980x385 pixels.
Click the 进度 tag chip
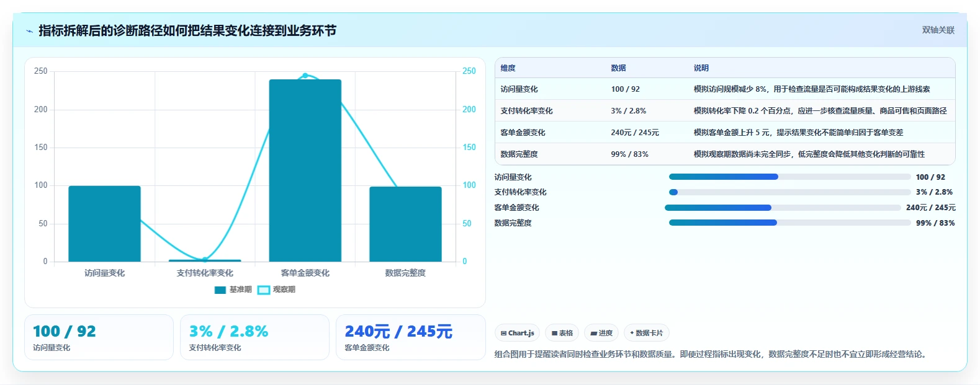(601, 333)
